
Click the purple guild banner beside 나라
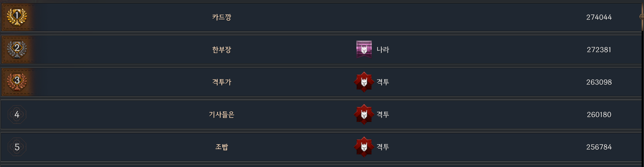click(x=364, y=49)
